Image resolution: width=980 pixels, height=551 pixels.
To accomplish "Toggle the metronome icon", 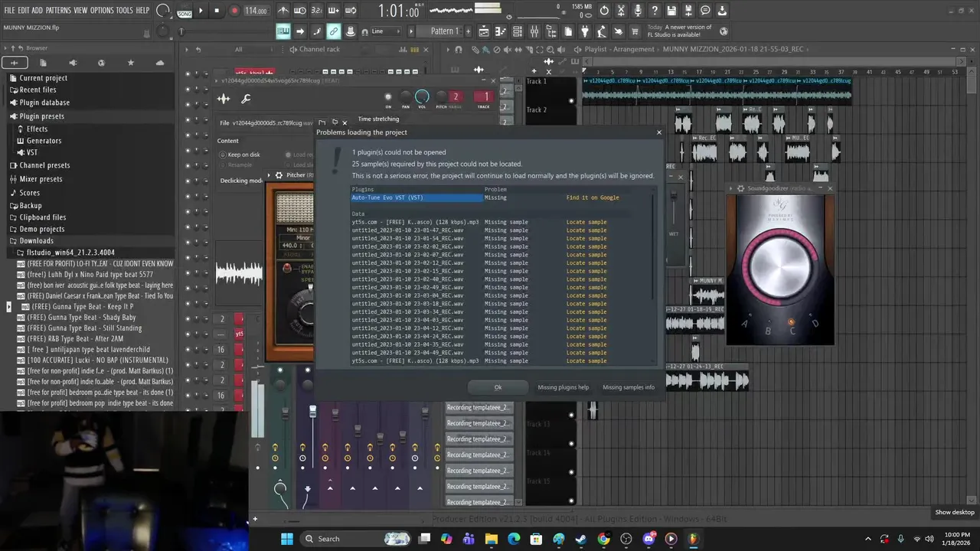I will pyautogui.click(x=283, y=11).
